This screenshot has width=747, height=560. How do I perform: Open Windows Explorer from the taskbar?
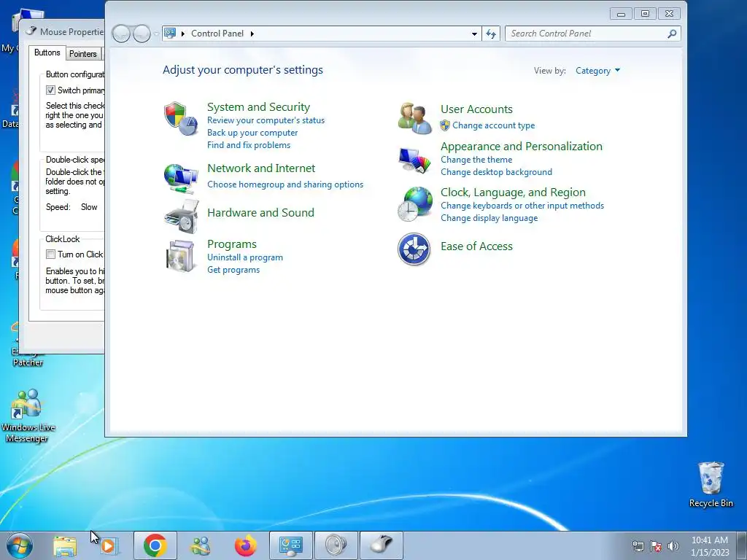[x=65, y=545]
